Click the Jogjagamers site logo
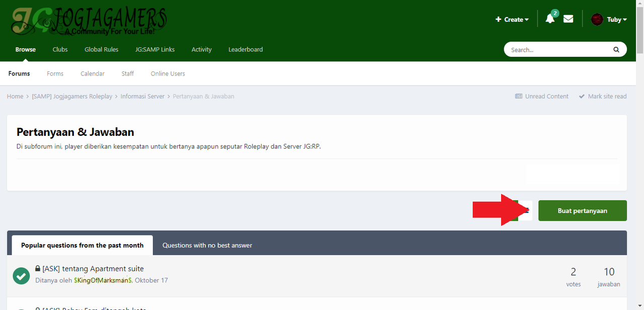This screenshot has width=644, height=310. point(89,21)
